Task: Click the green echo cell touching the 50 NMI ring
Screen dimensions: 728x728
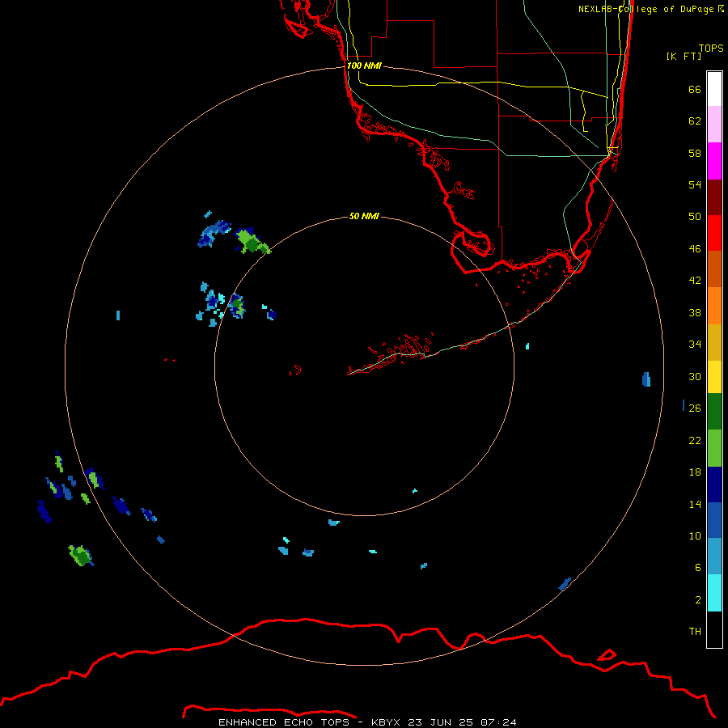Action: coord(252,242)
